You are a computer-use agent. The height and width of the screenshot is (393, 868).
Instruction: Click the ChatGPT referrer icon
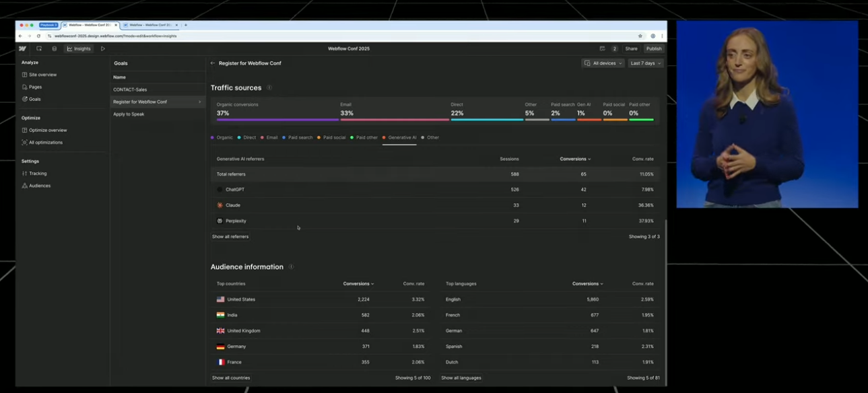click(220, 190)
